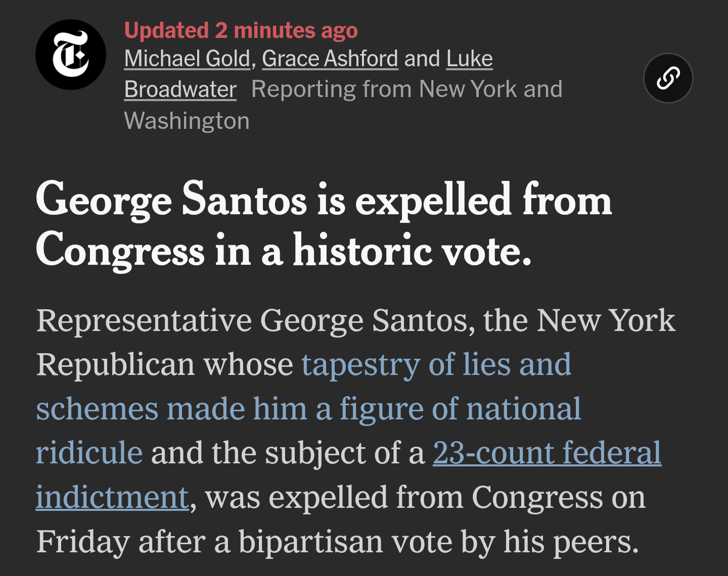Click the "Representative George Santos, the New York" text
The image size is (728, 576).
pos(356,320)
